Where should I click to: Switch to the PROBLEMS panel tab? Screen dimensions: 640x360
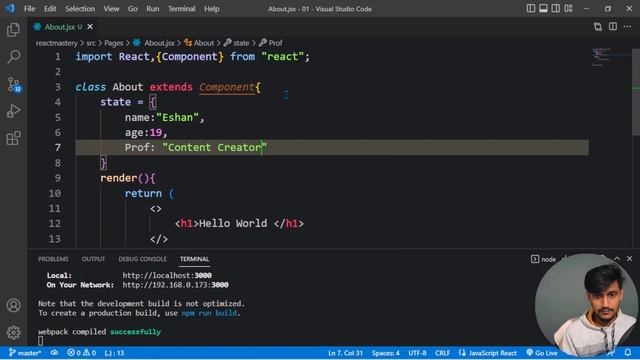(53, 259)
